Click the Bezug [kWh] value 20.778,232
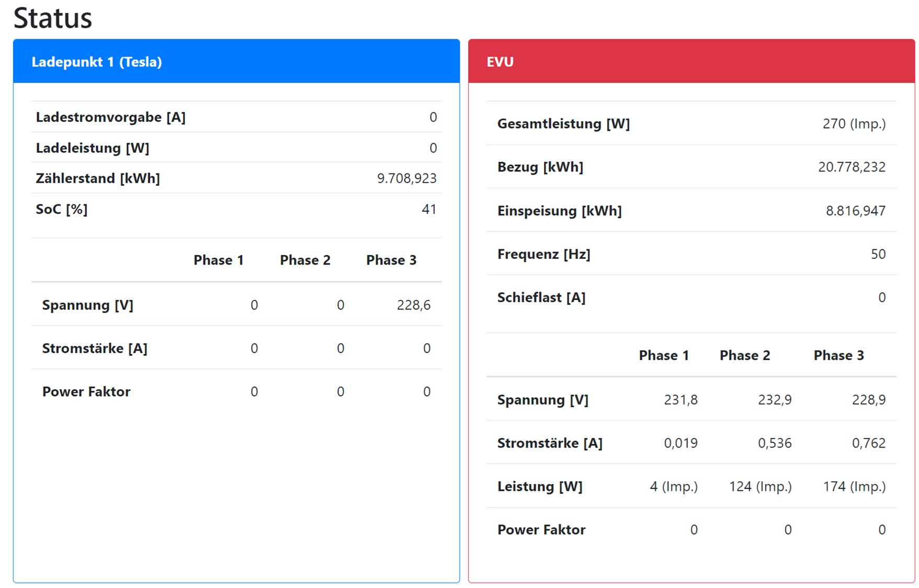919x588 pixels. [852, 167]
